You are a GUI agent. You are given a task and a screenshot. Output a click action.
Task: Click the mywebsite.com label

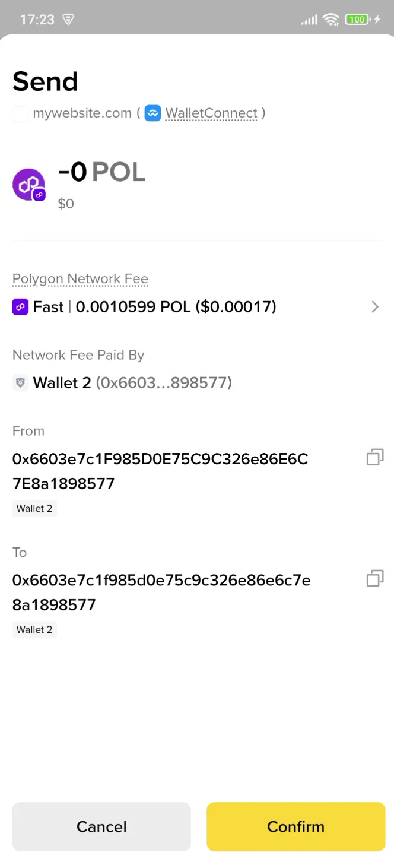tap(82, 113)
